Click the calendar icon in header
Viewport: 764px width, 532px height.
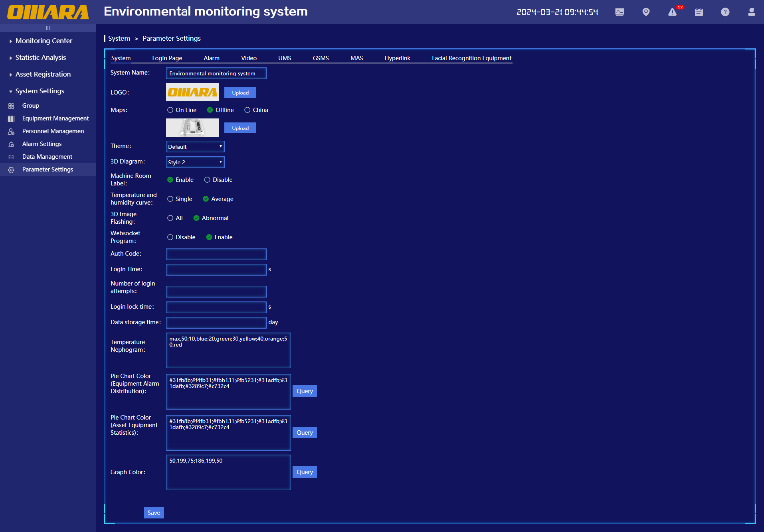click(699, 12)
